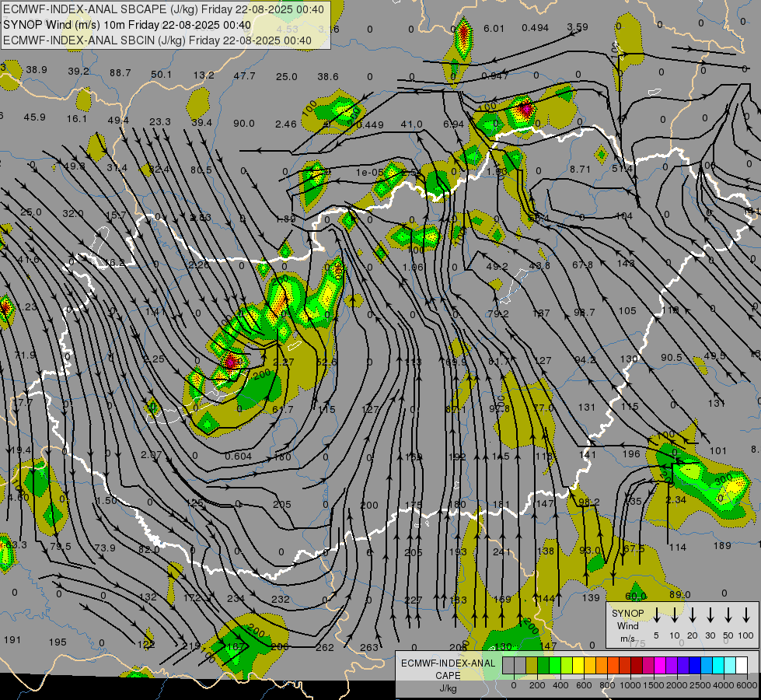This screenshot has height=700, width=761.
Task: Click the map value '90.0'
Action: 244,124
